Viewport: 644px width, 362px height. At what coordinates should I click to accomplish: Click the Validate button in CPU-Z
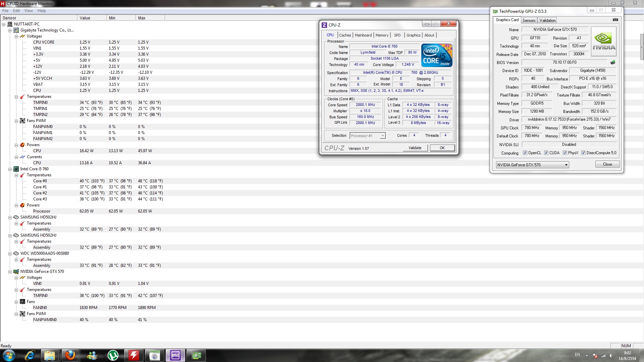415,148
